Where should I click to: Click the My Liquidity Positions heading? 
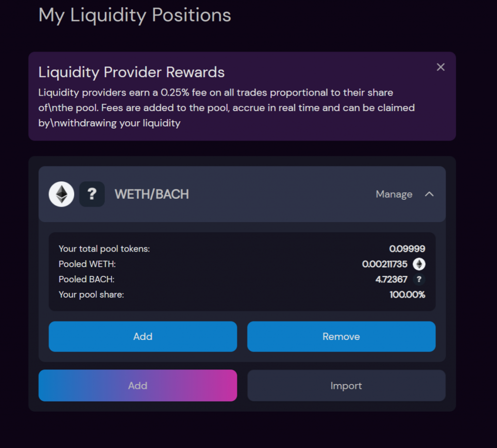135,15
